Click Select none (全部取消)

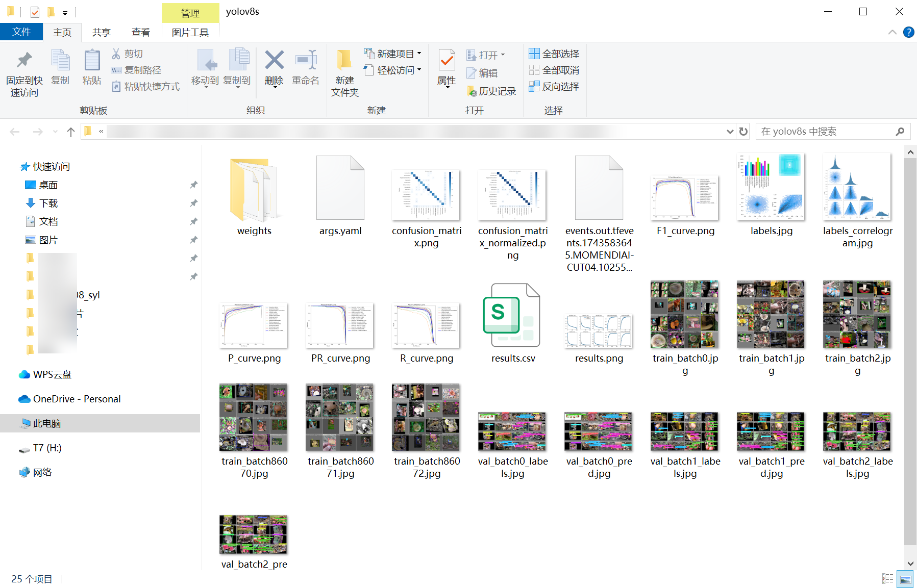tap(554, 70)
